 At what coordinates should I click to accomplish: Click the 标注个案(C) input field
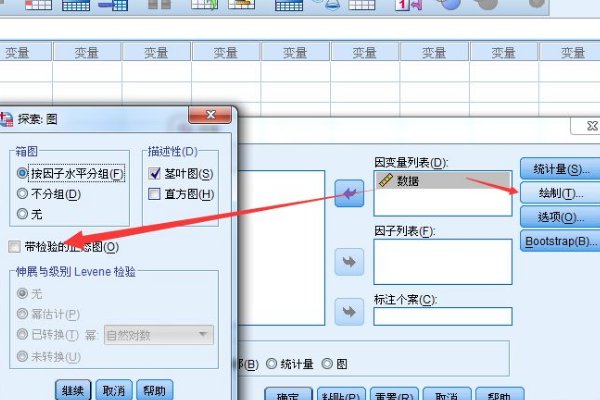443,316
